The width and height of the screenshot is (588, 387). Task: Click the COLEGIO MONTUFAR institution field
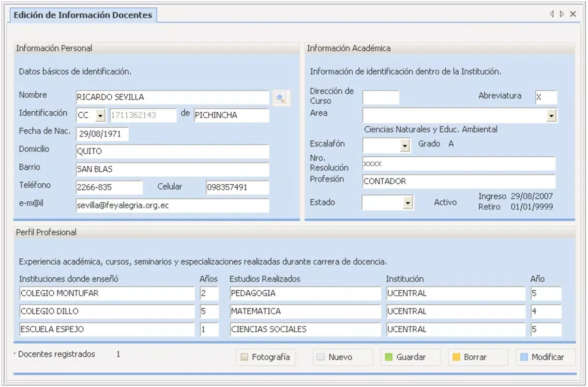click(107, 294)
